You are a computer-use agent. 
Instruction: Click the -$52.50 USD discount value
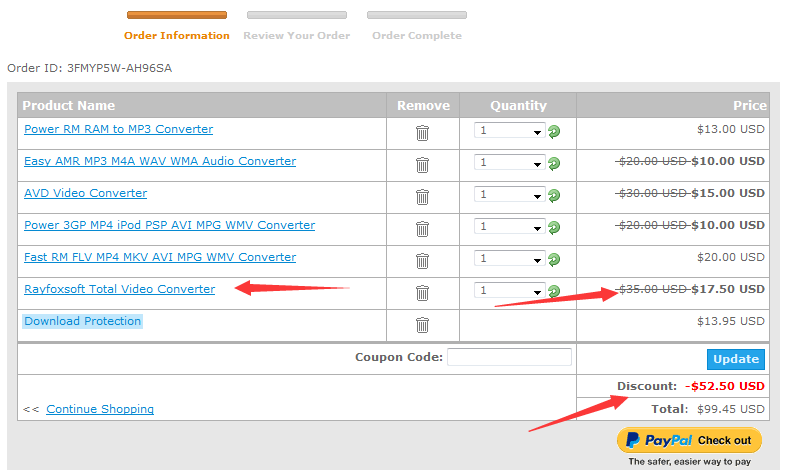pyautogui.click(x=725, y=386)
